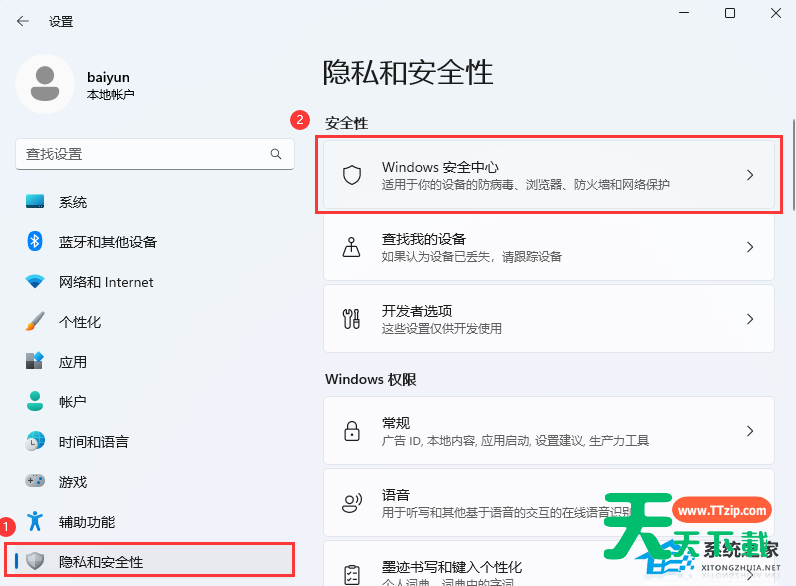Click the speech icon on 语音 card

[x=352, y=503]
